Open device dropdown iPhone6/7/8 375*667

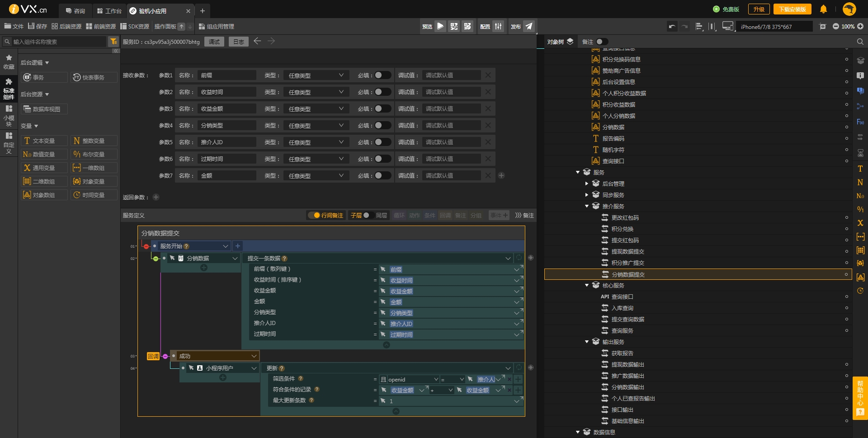coord(774,27)
